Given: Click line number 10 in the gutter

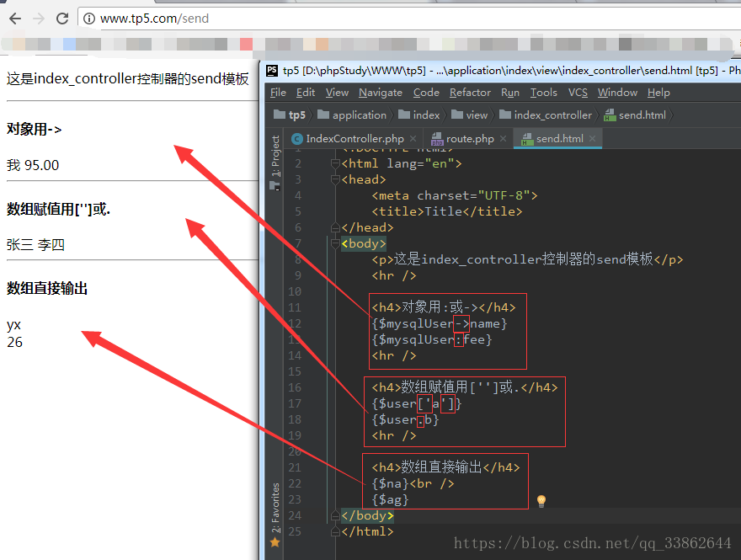Looking at the screenshot, I should pyautogui.click(x=295, y=291).
